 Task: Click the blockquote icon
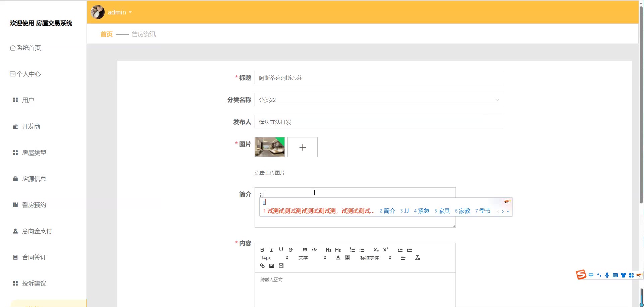[305, 250]
